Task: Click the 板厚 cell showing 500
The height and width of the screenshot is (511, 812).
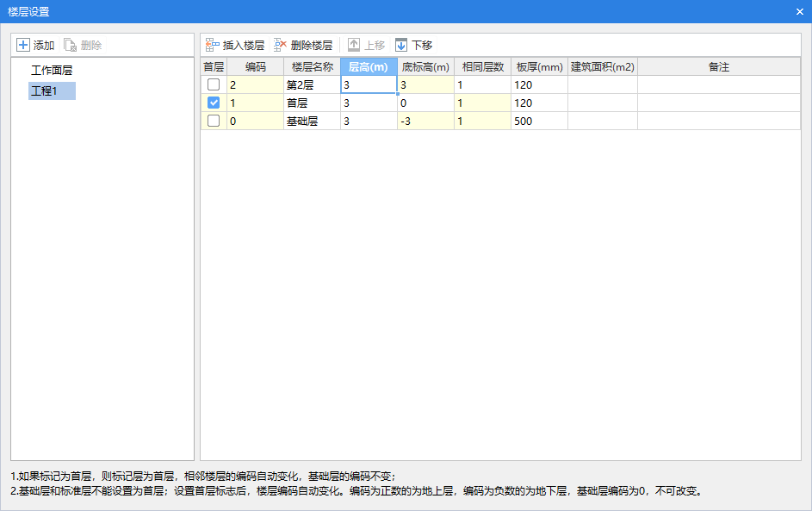Action: [539, 121]
